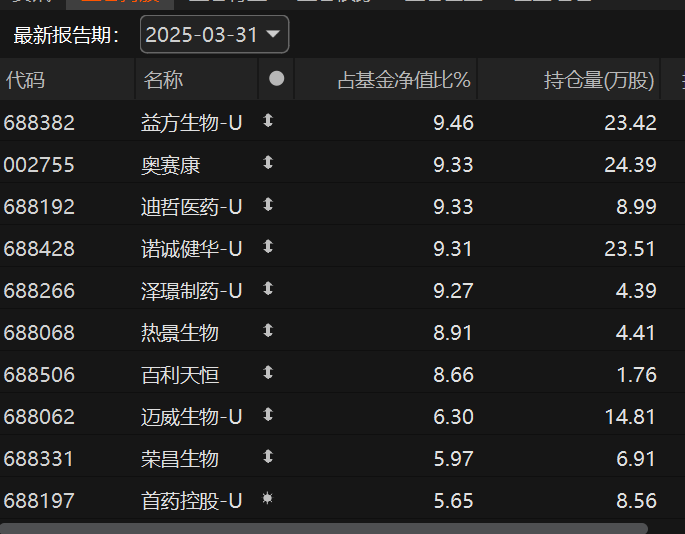This screenshot has height=534, width=685.
Task: Click holding amount 4.41
Action: (x=636, y=333)
